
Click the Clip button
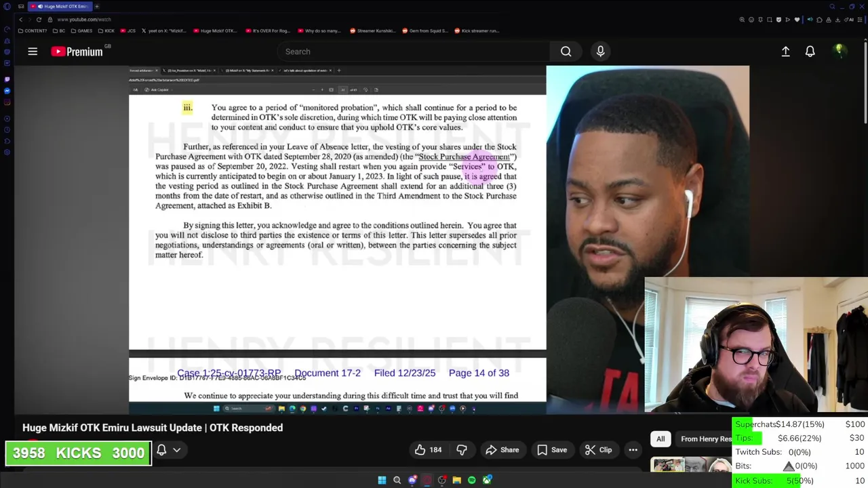click(x=598, y=450)
